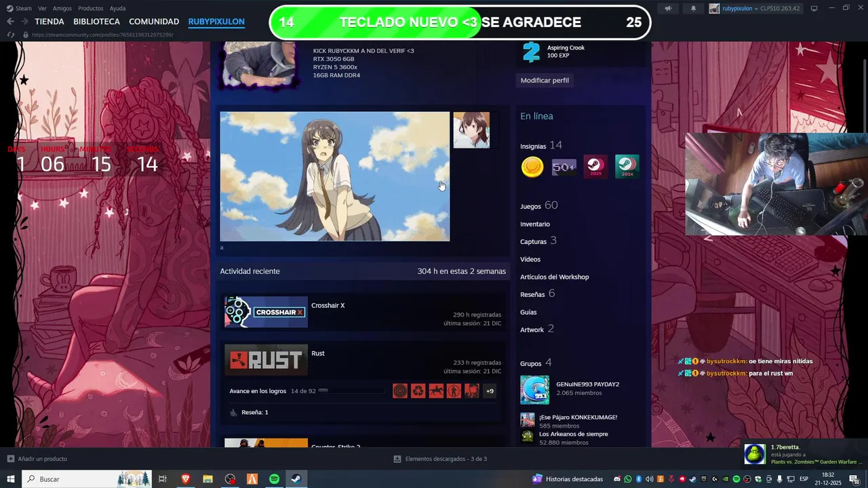Open Los Arkeanos de siempre group
868x488 pixels.
point(573,434)
